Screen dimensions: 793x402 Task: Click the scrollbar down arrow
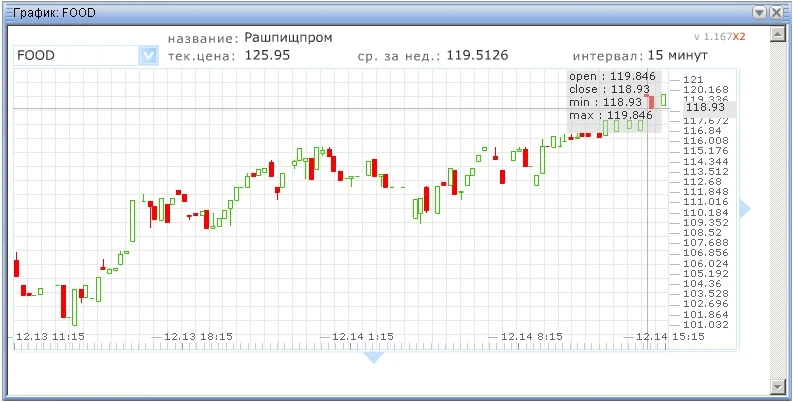pos(776,386)
